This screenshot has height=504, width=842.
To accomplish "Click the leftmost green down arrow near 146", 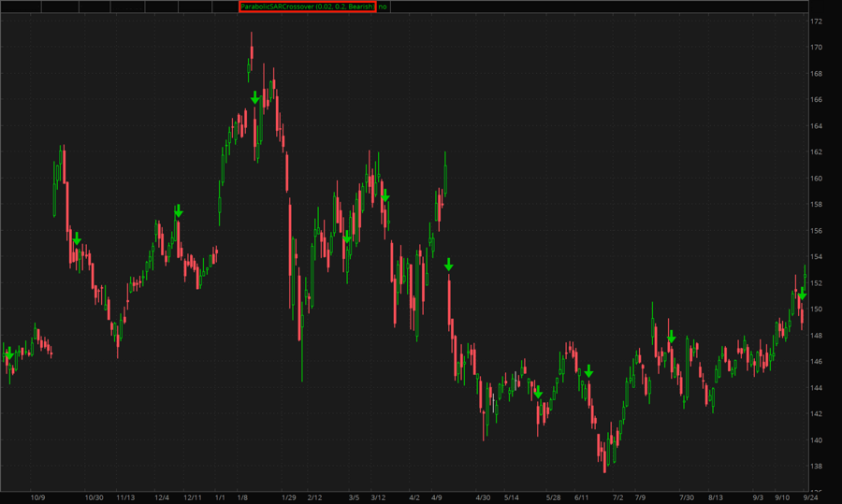I will click(x=9, y=354).
